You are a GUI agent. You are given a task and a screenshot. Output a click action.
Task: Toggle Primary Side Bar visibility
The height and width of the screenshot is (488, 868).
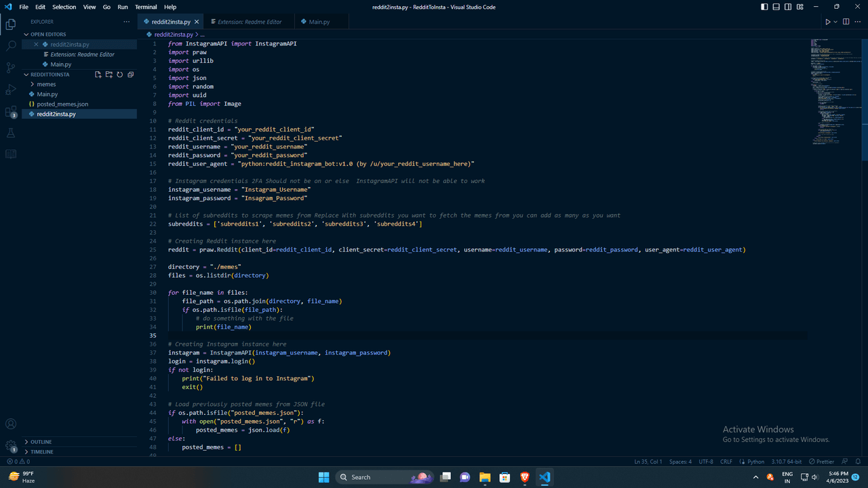pos(766,7)
